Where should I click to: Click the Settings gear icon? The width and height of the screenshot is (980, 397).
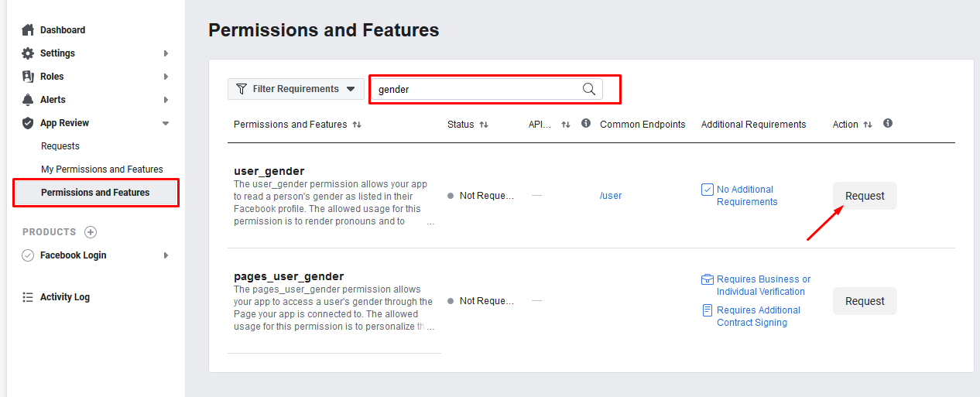[x=28, y=53]
